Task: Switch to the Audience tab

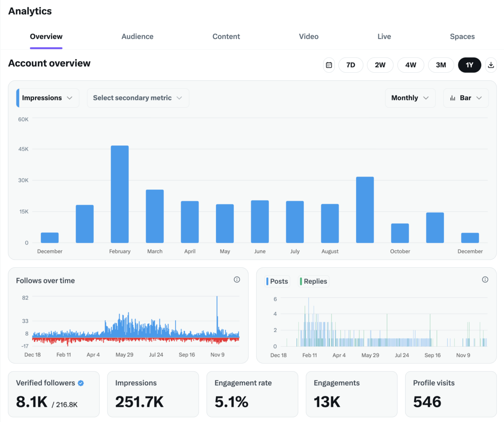Action: pyautogui.click(x=137, y=37)
